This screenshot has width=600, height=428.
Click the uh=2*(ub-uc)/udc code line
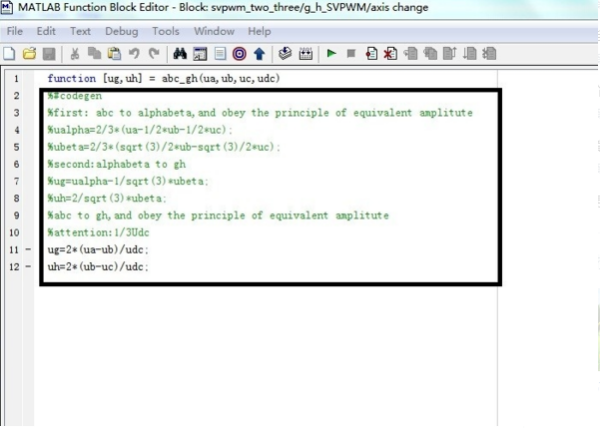pyautogui.click(x=98, y=267)
